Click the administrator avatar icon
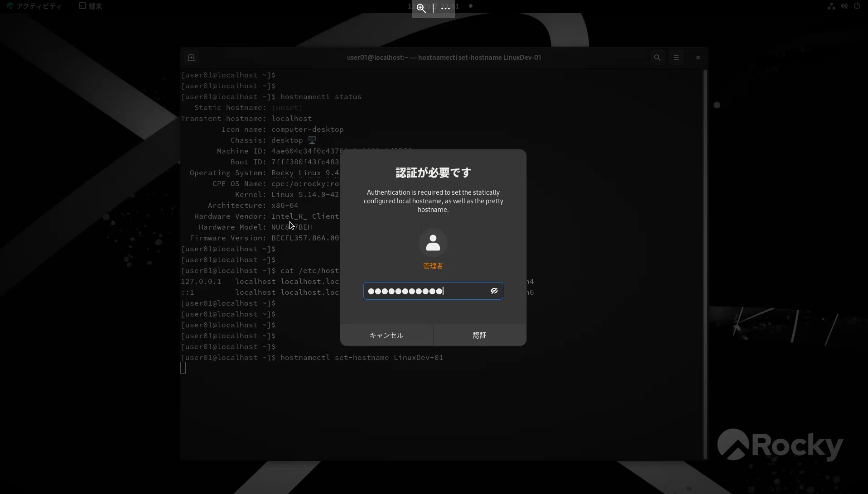 click(433, 243)
